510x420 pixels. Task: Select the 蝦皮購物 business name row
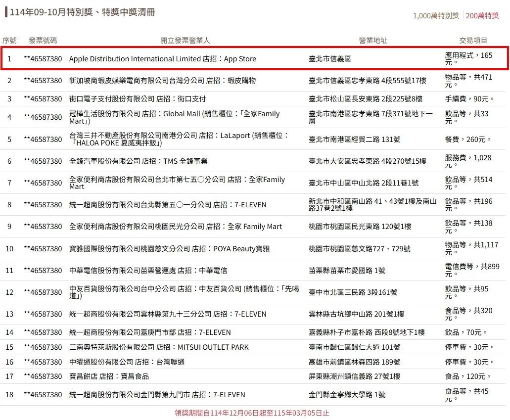162,81
